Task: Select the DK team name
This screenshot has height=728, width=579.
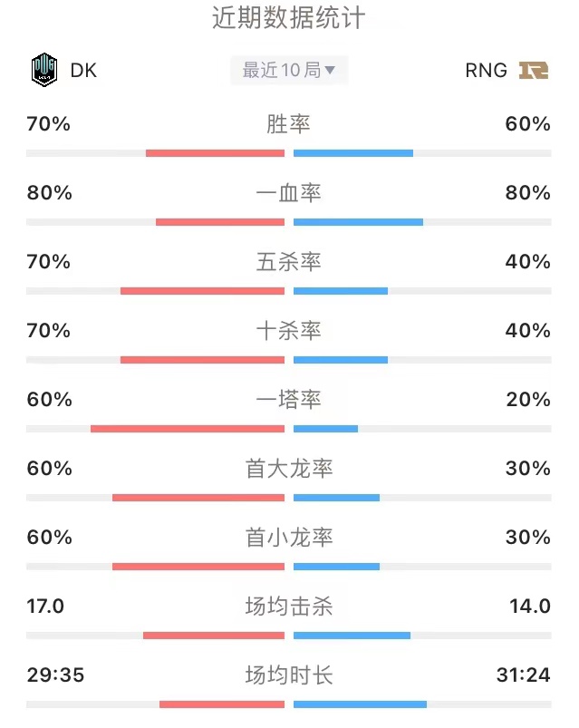Action: click(x=83, y=71)
